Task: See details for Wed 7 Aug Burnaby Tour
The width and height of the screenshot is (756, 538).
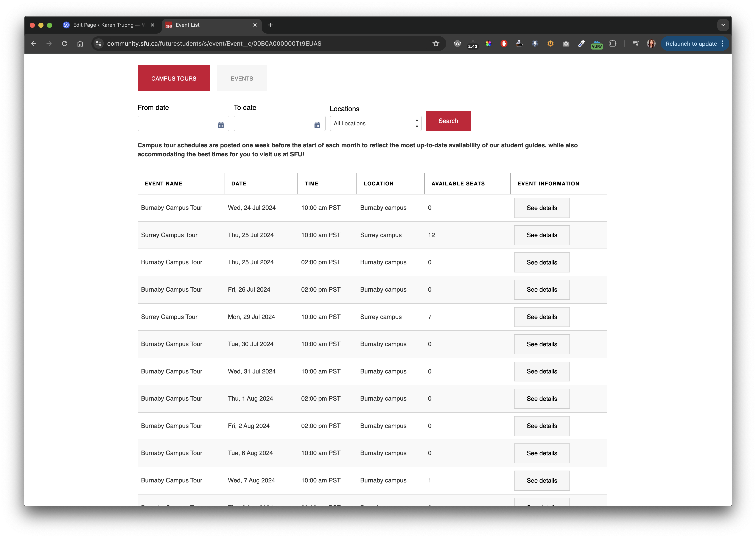Action: [x=541, y=480]
